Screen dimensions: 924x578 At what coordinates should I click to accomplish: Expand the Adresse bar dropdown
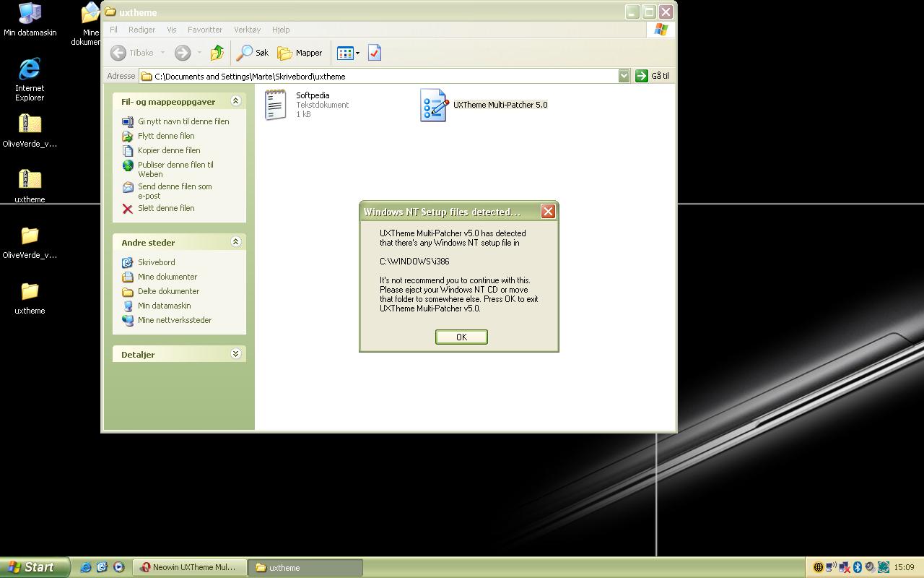(x=624, y=76)
